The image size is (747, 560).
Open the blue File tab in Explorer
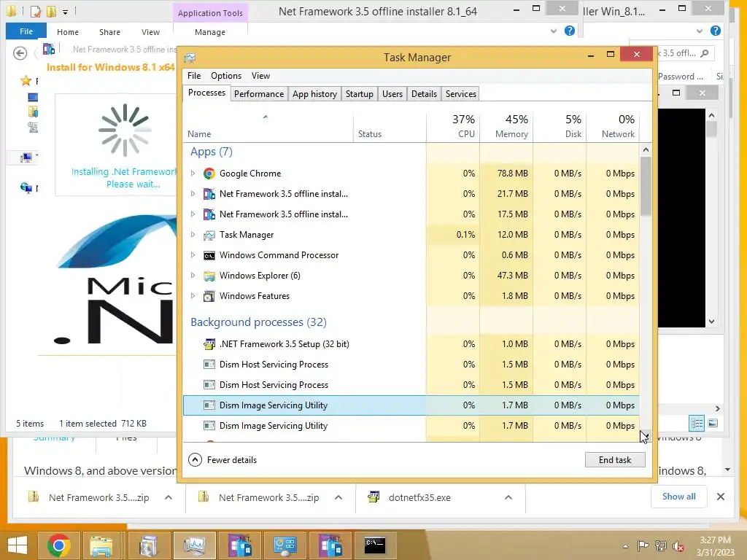tap(26, 31)
